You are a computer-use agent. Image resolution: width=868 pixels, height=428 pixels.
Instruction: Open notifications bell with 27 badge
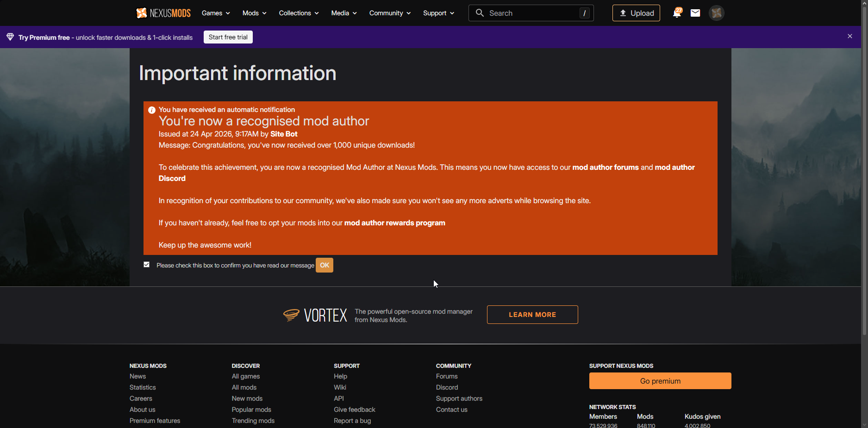677,12
